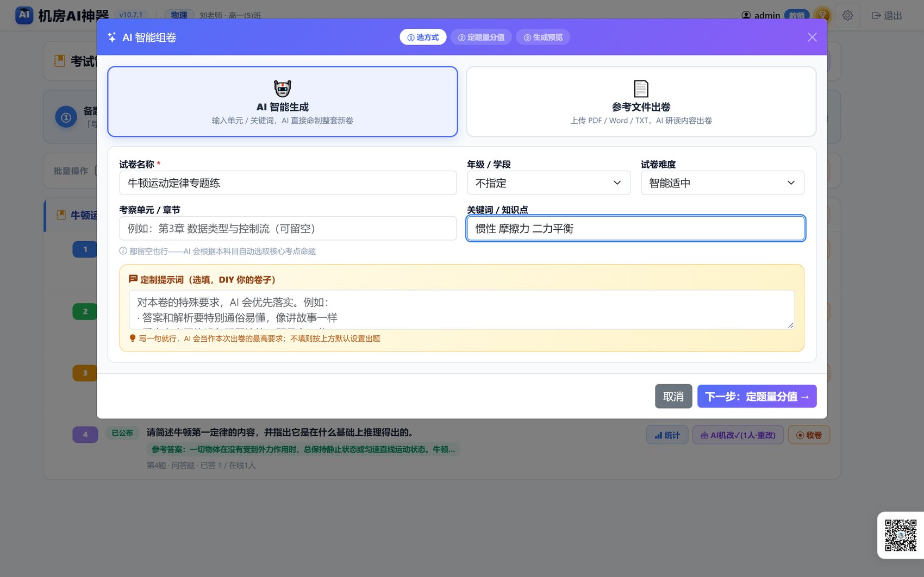The image size is (924, 577).
Task: Open the settings gear icon in header
Action: click(847, 15)
